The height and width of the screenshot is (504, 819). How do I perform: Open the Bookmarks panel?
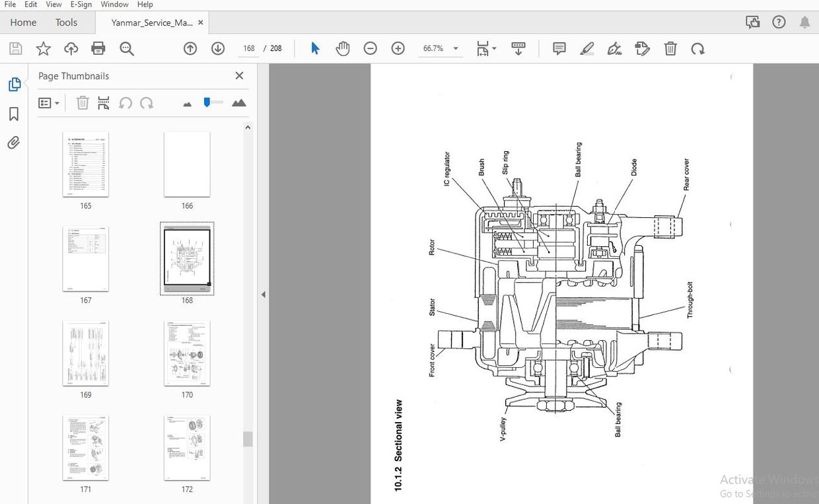(14, 114)
